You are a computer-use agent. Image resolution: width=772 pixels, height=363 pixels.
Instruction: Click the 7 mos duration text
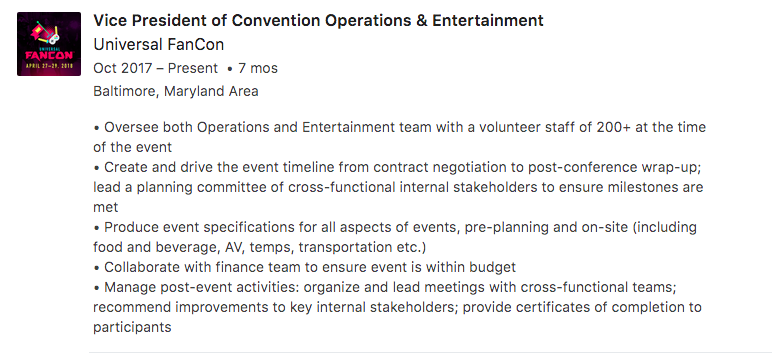click(258, 68)
